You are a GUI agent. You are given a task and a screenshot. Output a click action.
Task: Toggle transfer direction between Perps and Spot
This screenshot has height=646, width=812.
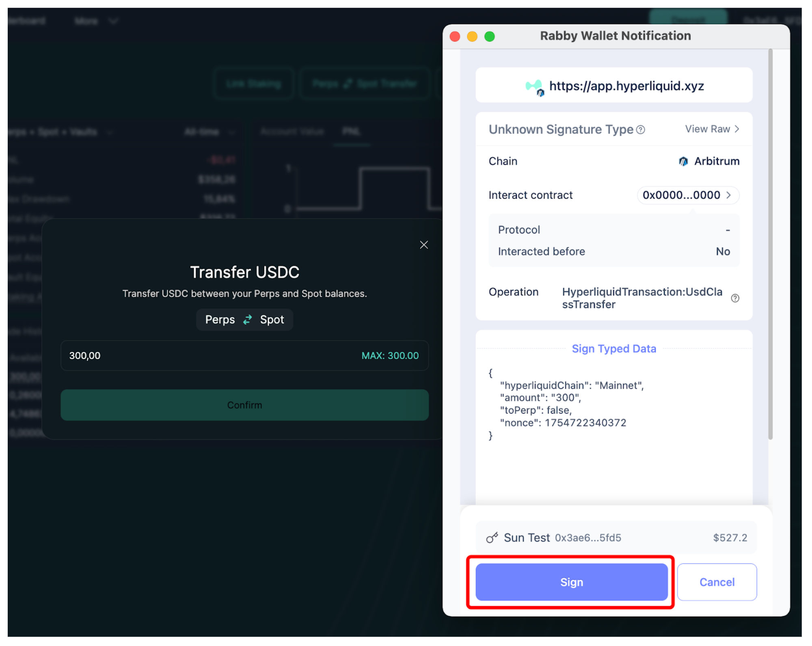coord(247,320)
